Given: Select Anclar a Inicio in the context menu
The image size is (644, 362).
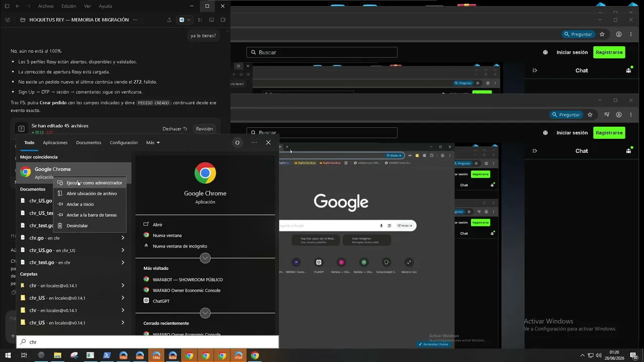Looking at the screenshot, I should click(90, 204).
